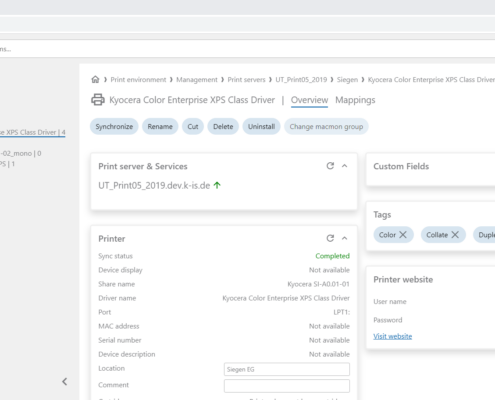This screenshot has width=495, height=400.
Task: Open the Visit website link
Action: [x=393, y=336]
